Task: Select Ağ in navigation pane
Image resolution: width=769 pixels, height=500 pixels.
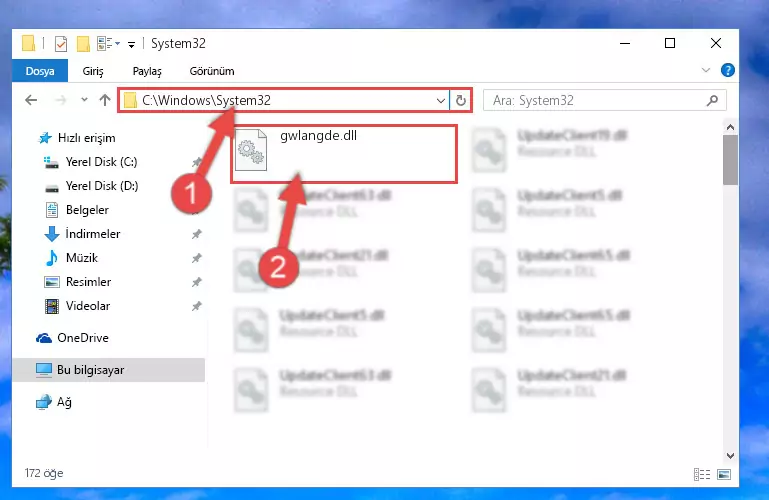Action: 54,402
